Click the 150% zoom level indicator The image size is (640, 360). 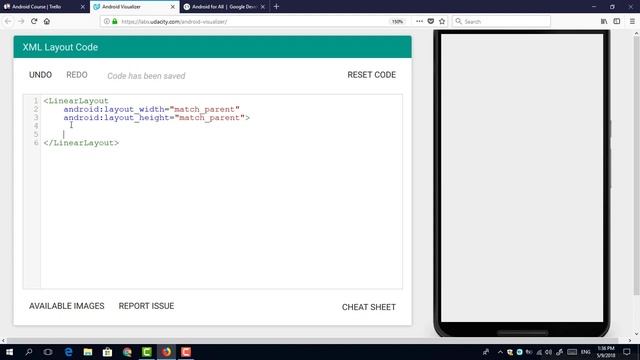coord(397,22)
